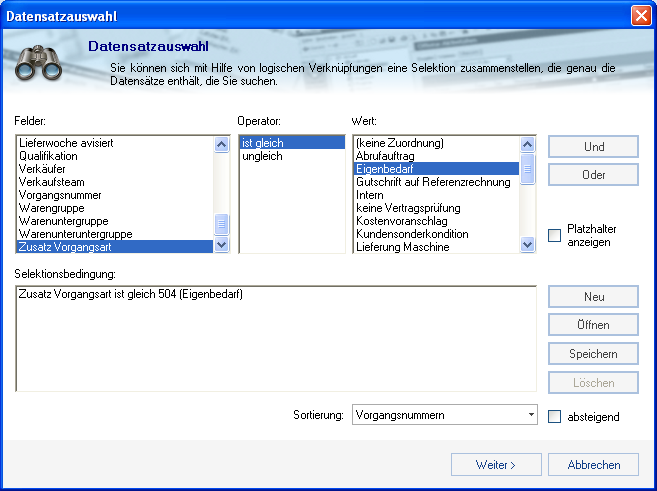Save the selection with Speichern
The height and width of the screenshot is (491, 657).
593,353
